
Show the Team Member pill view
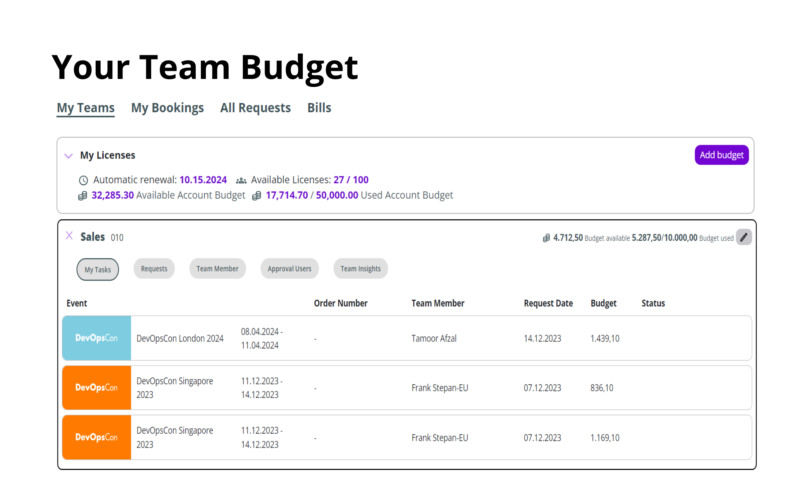click(217, 269)
